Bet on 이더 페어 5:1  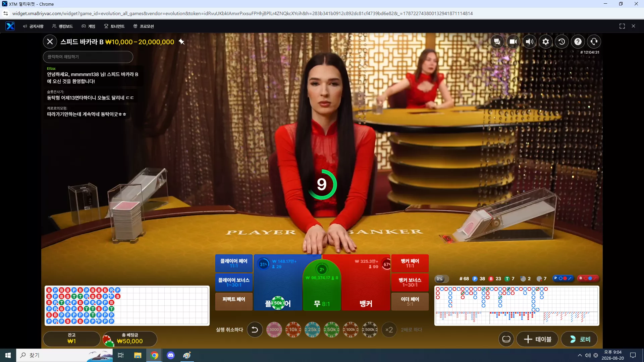coord(410,301)
